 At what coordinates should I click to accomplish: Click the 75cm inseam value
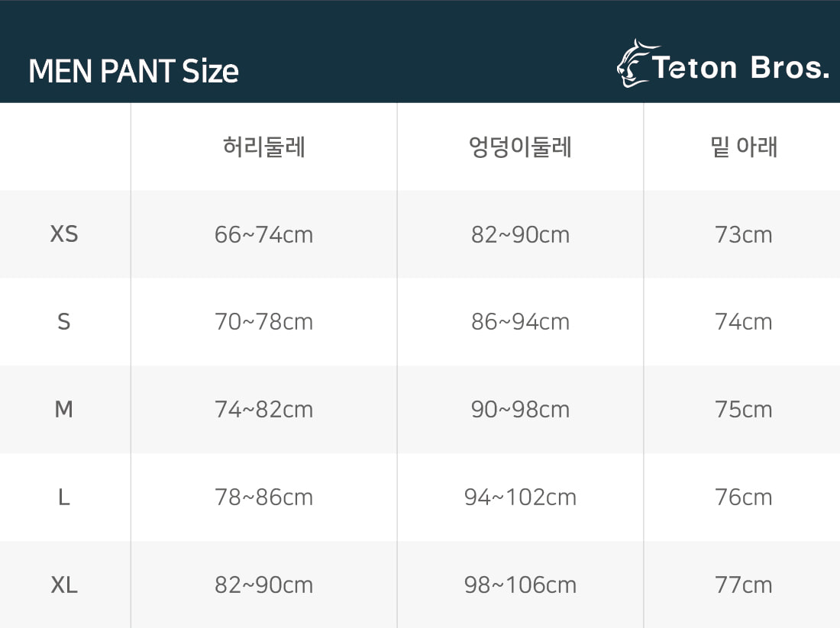(x=743, y=410)
